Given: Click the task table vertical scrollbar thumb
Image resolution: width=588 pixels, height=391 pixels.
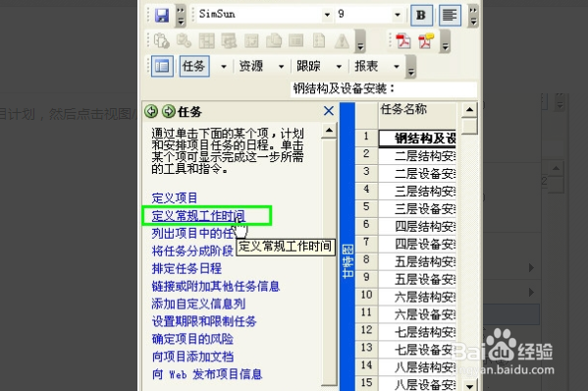Looking at the screenshot, I should (x=469, y=126).
